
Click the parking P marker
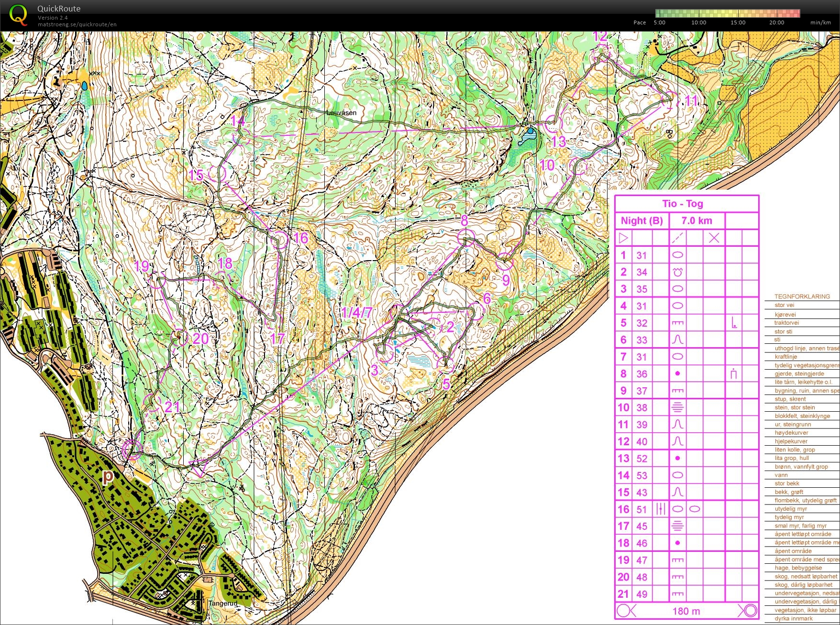109,477
